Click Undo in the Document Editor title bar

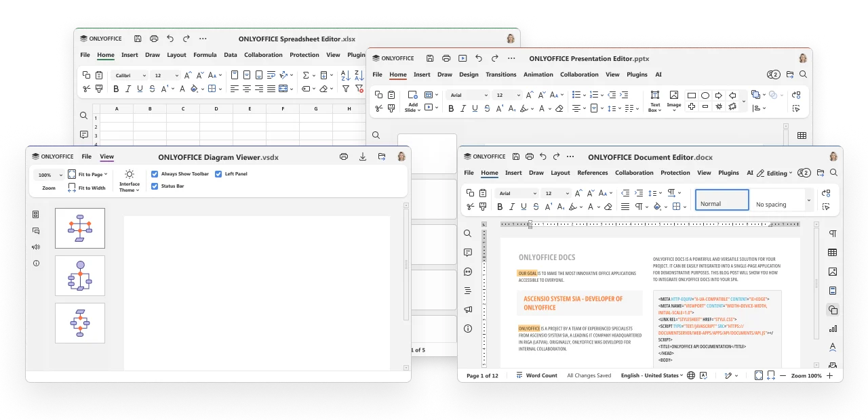542,156
